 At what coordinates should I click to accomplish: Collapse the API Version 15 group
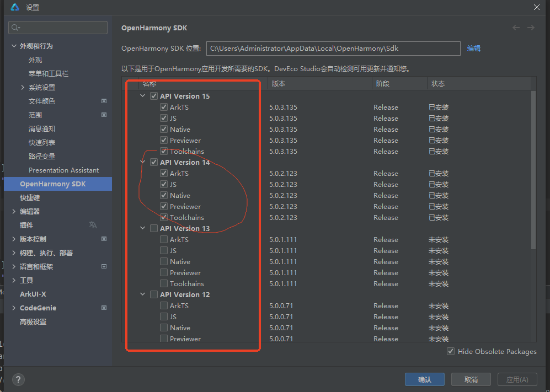click(143, 96)
